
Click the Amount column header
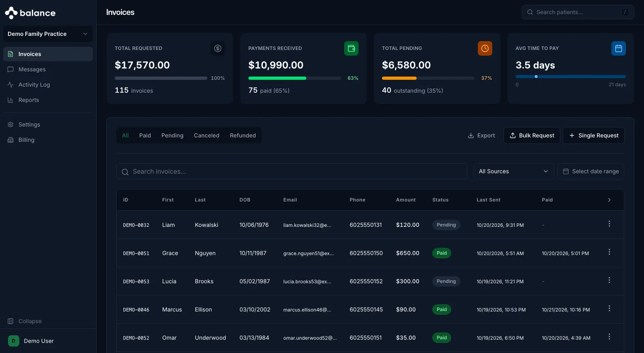406,200
